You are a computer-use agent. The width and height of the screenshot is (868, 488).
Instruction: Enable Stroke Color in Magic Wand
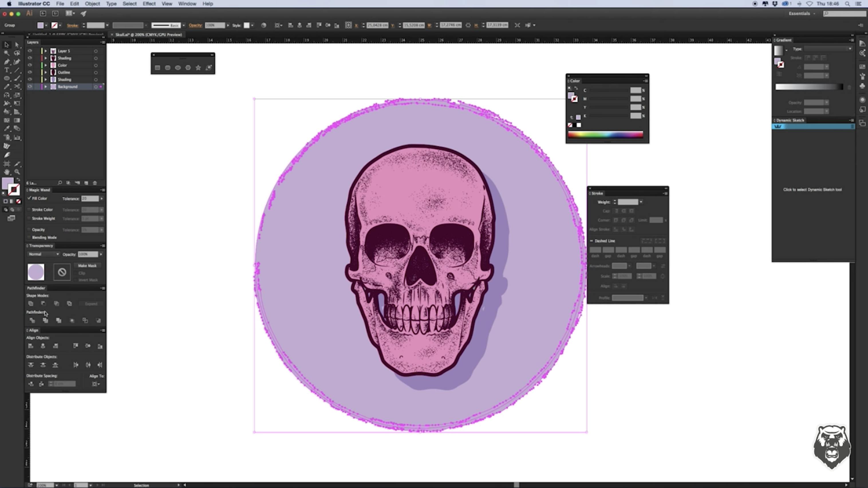pos(29,210)
